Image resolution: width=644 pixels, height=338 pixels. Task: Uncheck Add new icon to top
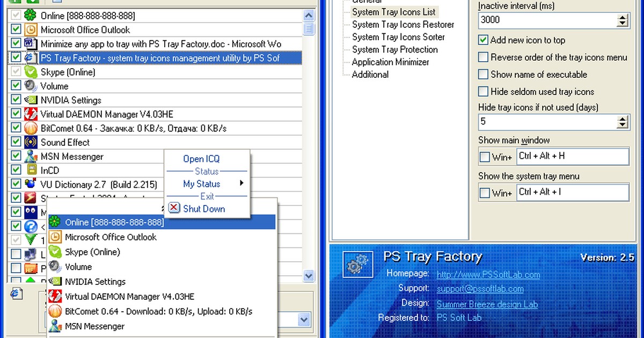coord(484,40)
